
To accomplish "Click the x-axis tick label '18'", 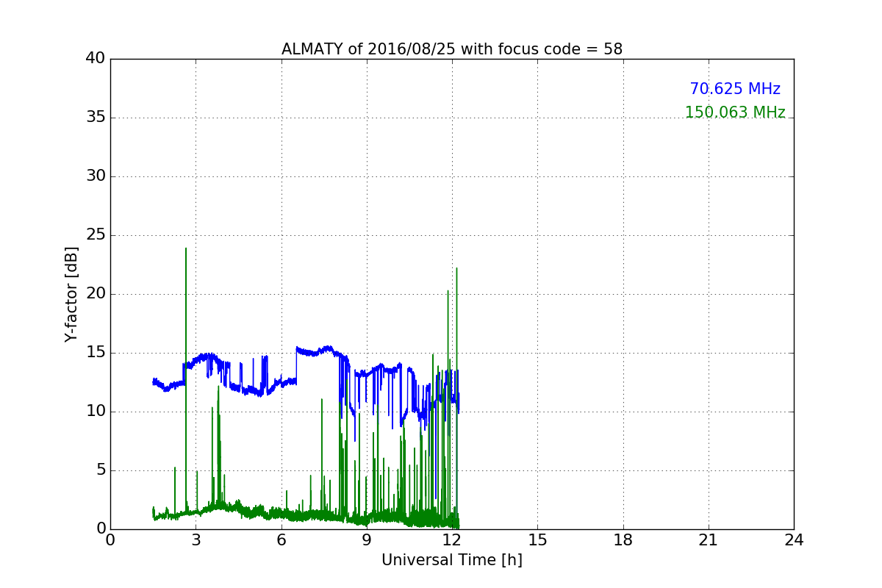I will (623, 540).
